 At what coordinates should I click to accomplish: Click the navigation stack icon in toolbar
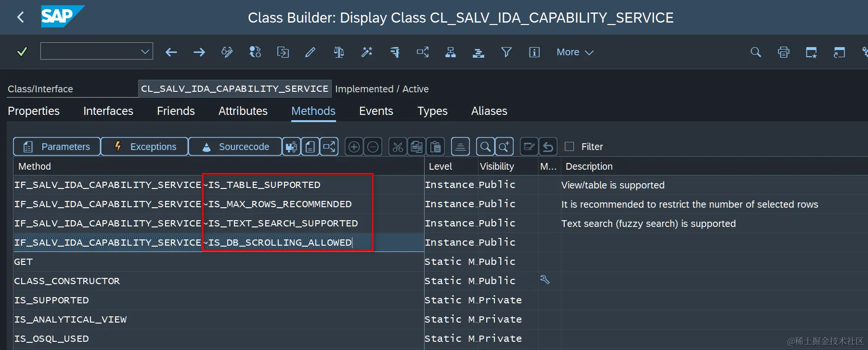coord(479,52)
